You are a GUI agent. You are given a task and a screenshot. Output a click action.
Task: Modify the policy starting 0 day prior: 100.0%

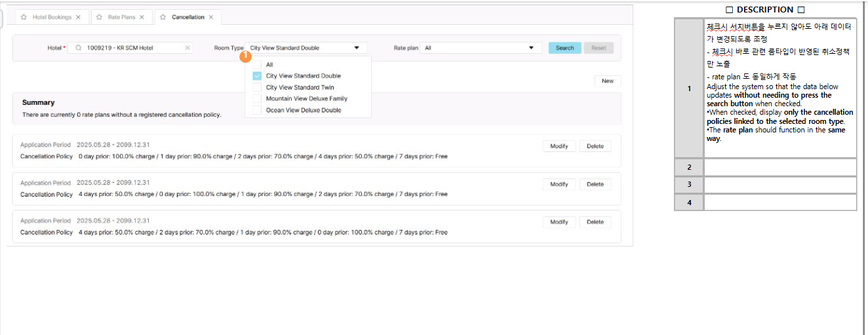(x=559, y=146)
